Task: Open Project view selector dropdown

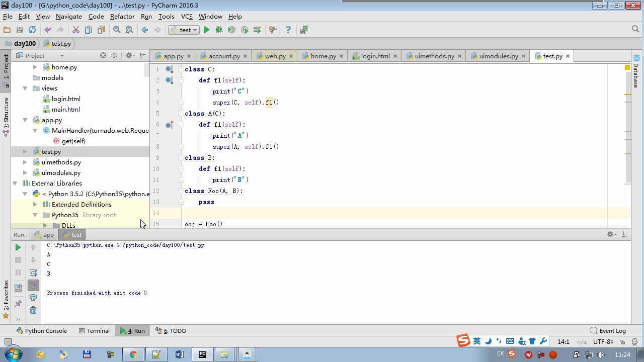Action: (40, 56)
